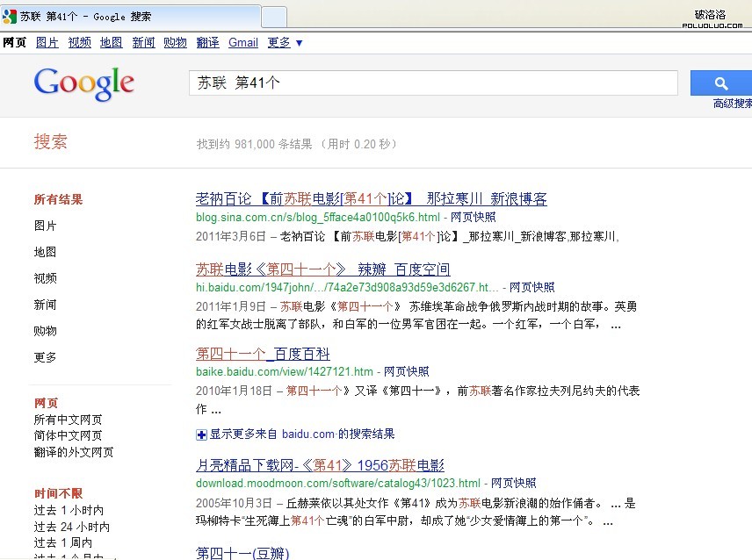Select 过去 24 小时内 time filter
This screenshot has width=752, height=560.
72,527
